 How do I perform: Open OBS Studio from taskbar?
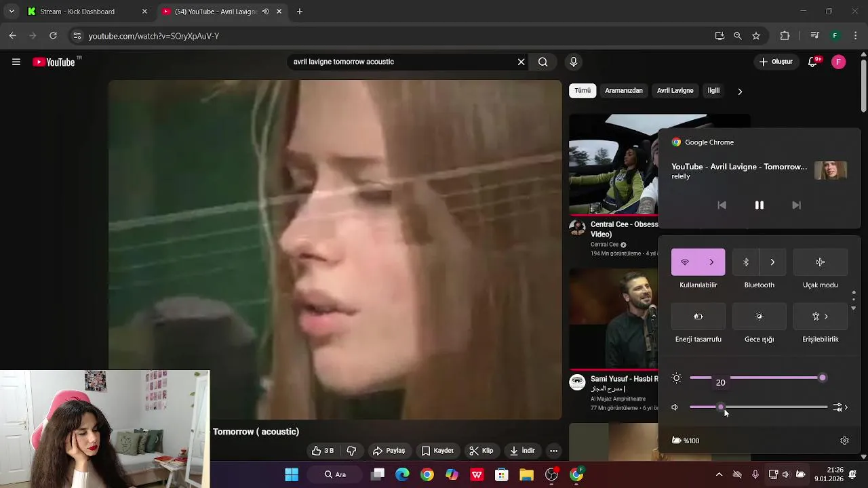click(x=551, y=474)
